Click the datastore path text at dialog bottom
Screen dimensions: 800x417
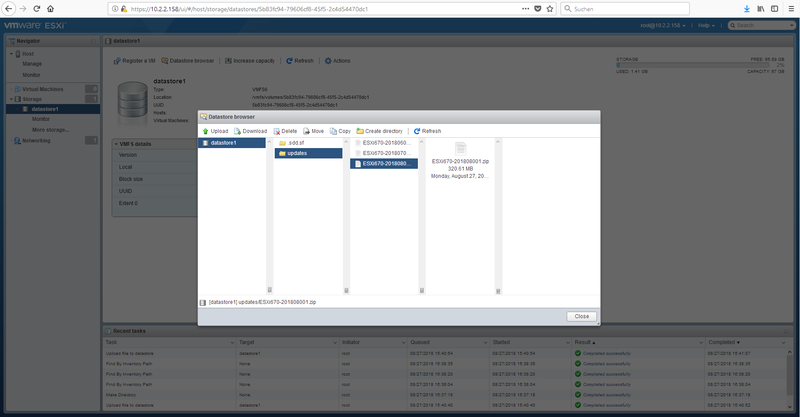point(262,302)
